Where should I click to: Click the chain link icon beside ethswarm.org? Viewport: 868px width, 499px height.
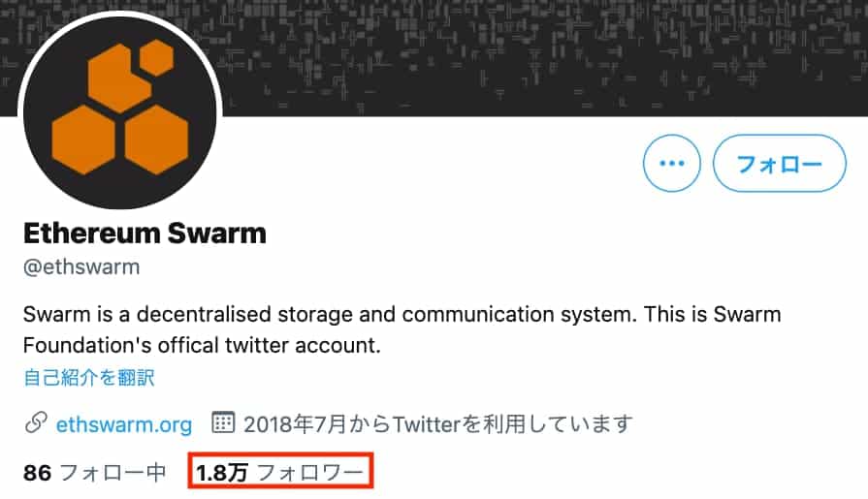click(x=36, y=423)
